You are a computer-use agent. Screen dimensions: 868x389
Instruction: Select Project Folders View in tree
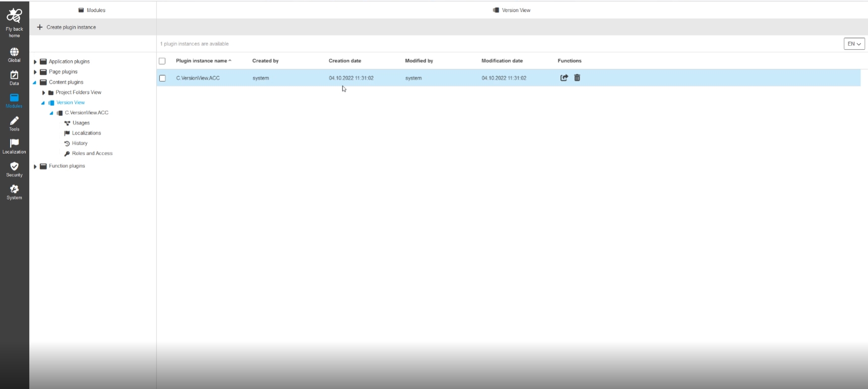(79, 93)
